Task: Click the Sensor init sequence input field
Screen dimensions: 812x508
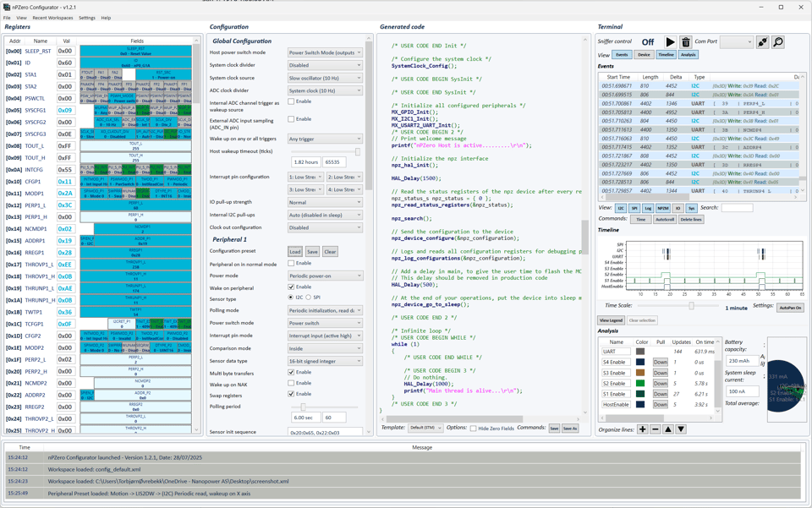Action: pos(325,432)
